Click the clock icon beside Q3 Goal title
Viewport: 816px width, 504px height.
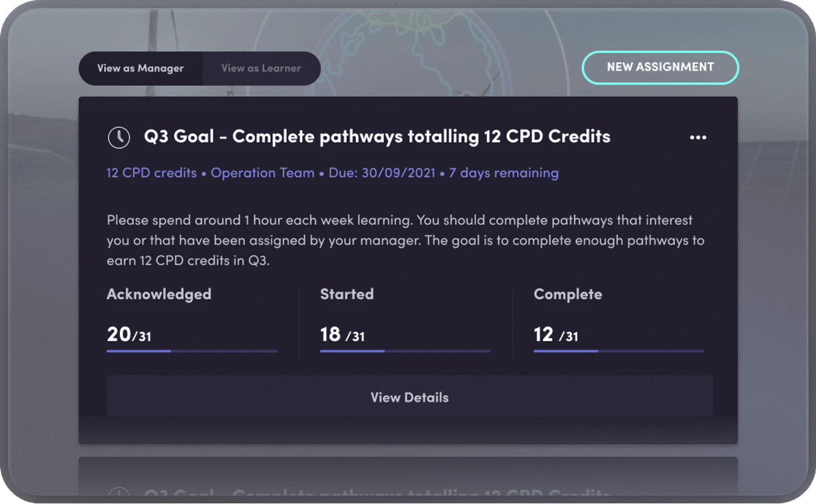click(x=119, y=138)
